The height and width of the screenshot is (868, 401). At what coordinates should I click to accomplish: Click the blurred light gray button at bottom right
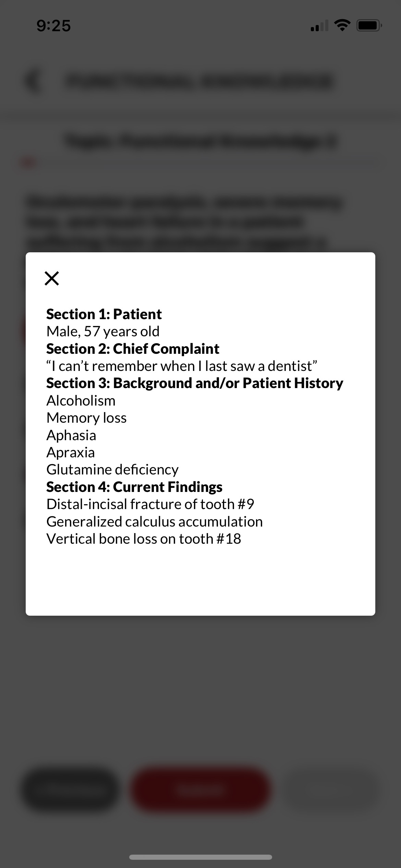[331, 789]
